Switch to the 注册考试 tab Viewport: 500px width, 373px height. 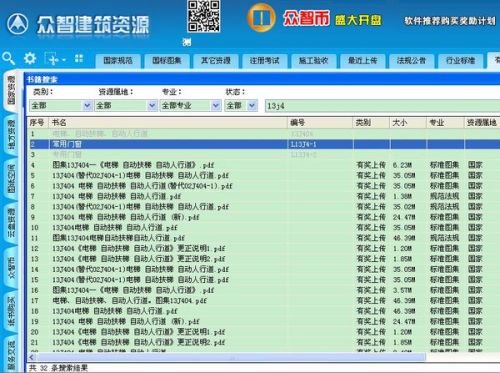coord(265,61)
